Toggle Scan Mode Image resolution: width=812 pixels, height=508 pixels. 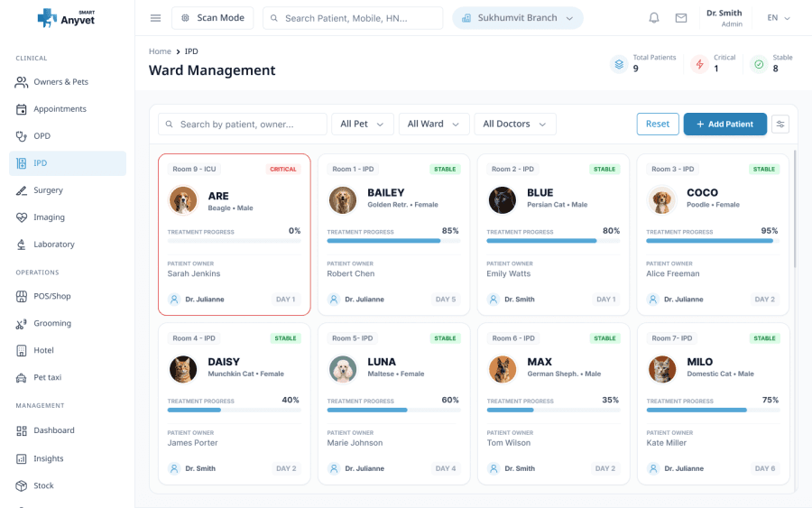212,18
